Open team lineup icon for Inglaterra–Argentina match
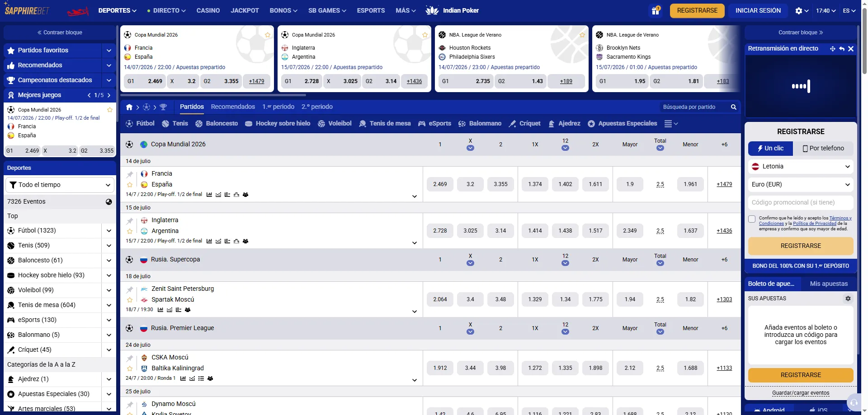868x415 pixels. pos(245,241)
